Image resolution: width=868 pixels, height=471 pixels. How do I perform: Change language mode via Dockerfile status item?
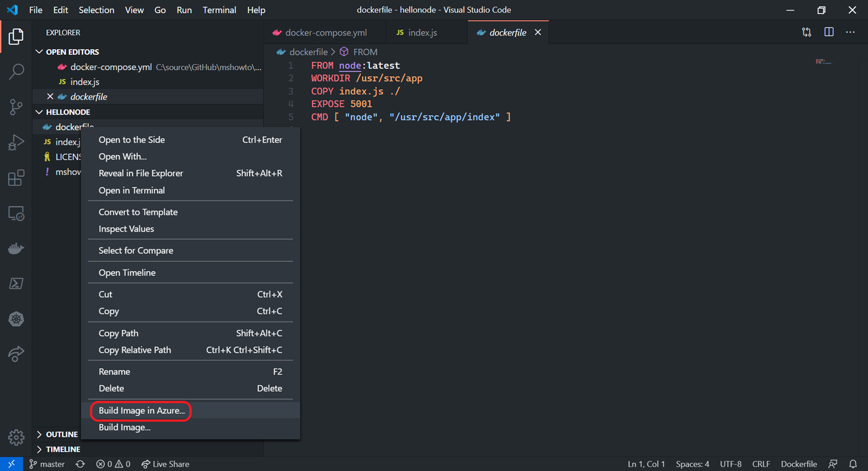(799, 464)
